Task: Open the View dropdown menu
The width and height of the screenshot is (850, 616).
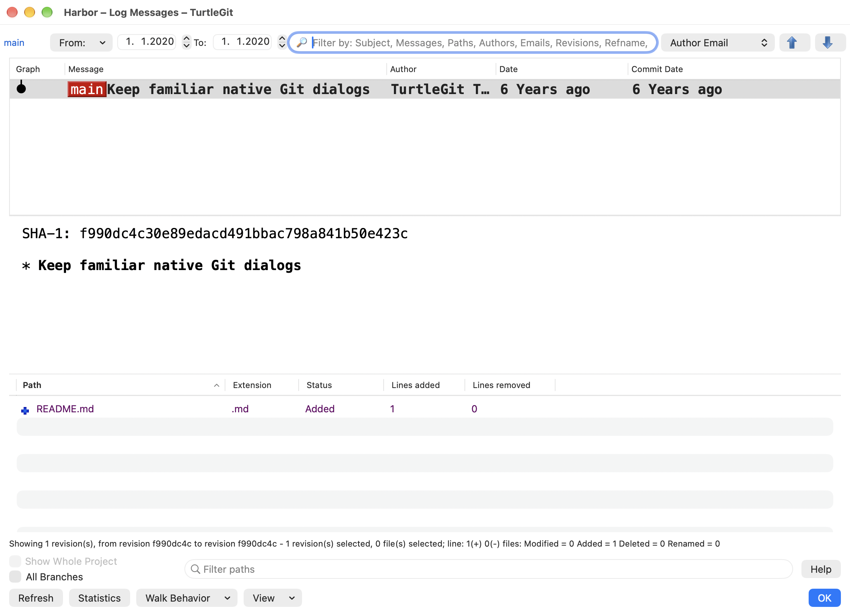Action: pos(272,598)
